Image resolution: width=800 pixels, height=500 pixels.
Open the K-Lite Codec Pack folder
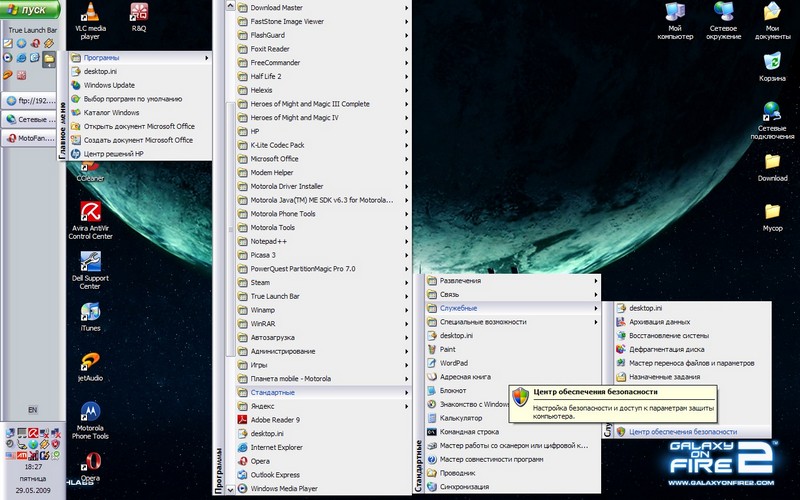tap(323, 145)
